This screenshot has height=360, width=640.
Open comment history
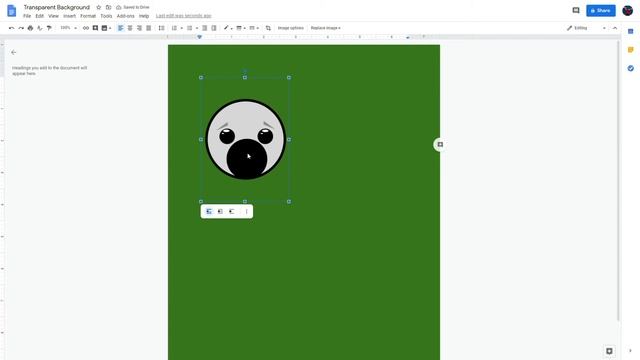(576, 11)
